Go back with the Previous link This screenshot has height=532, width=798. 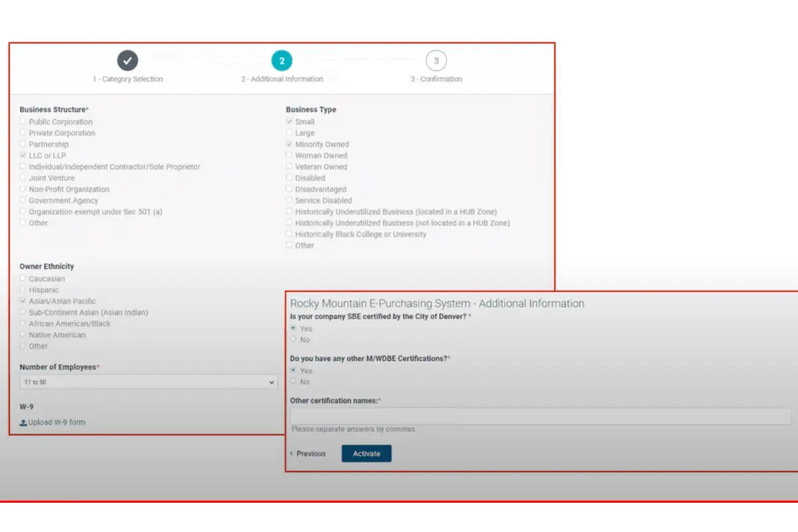pyautogui.click(x=308, y=454)
